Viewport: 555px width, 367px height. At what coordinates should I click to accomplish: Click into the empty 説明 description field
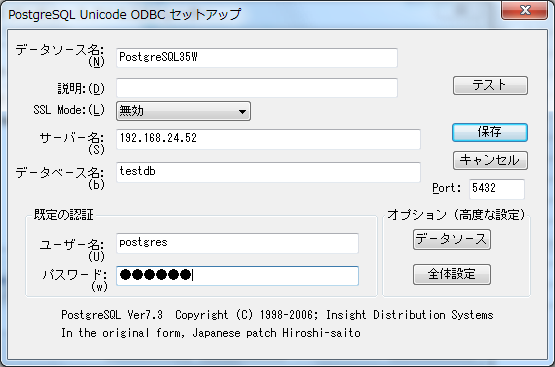(x=257, y=88)
